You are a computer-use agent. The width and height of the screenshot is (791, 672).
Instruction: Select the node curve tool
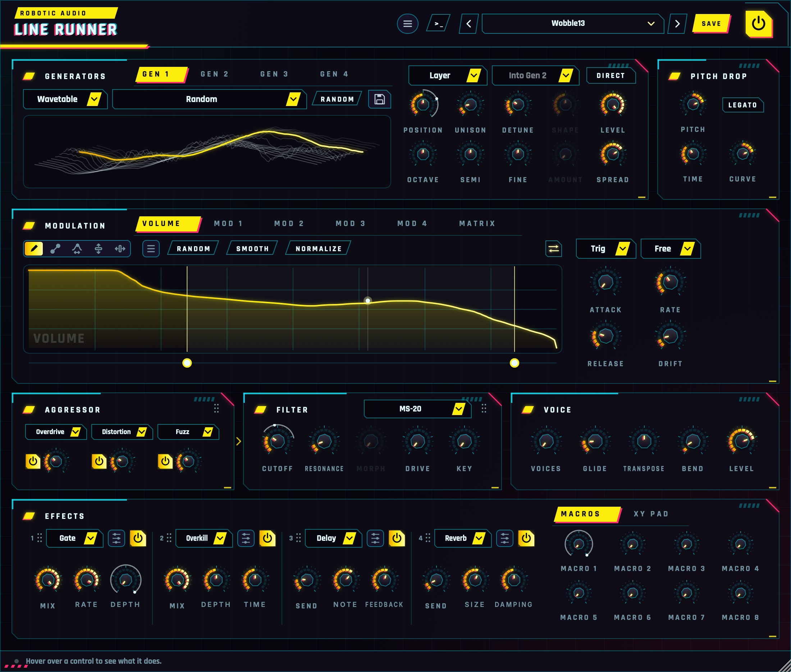click(x=77, y=249)
